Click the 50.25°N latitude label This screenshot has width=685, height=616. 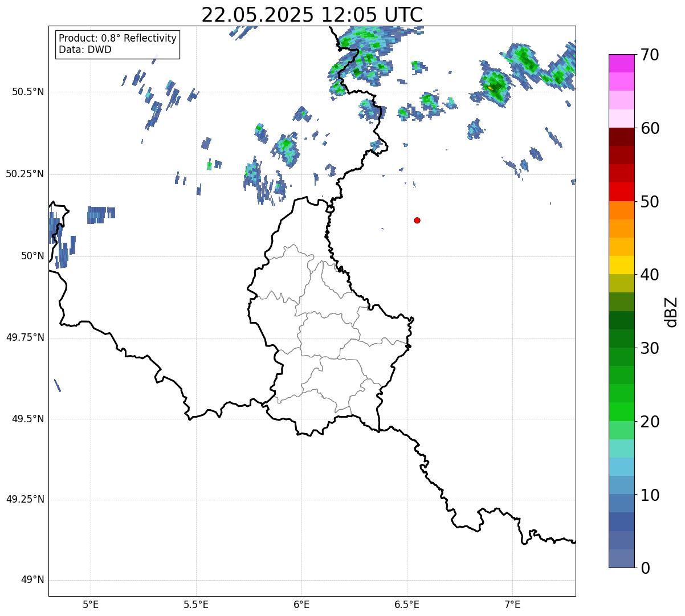pyautogui.click(x=25, y=174)
